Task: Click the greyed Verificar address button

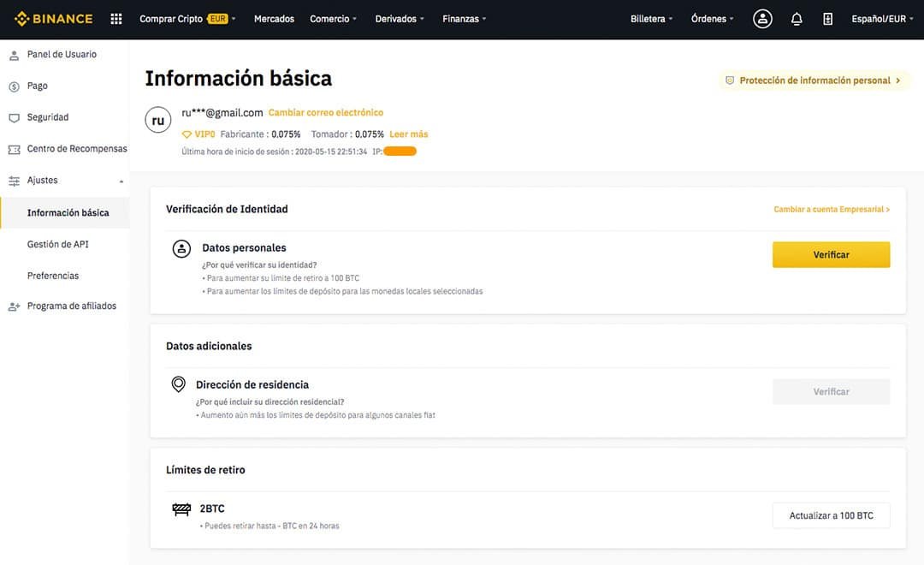Action: tap(831, 391)
